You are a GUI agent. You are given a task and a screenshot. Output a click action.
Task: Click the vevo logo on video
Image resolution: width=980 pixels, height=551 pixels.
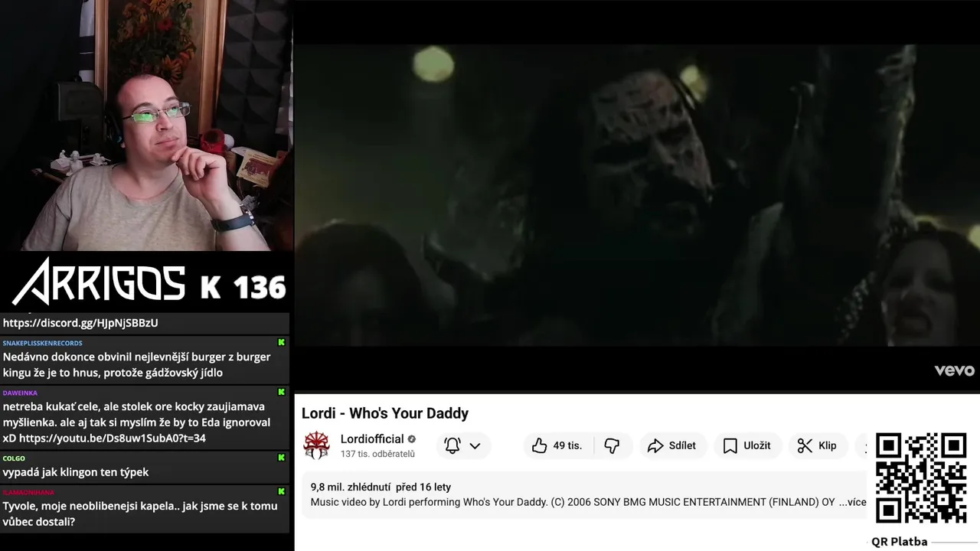click(954, 370)
